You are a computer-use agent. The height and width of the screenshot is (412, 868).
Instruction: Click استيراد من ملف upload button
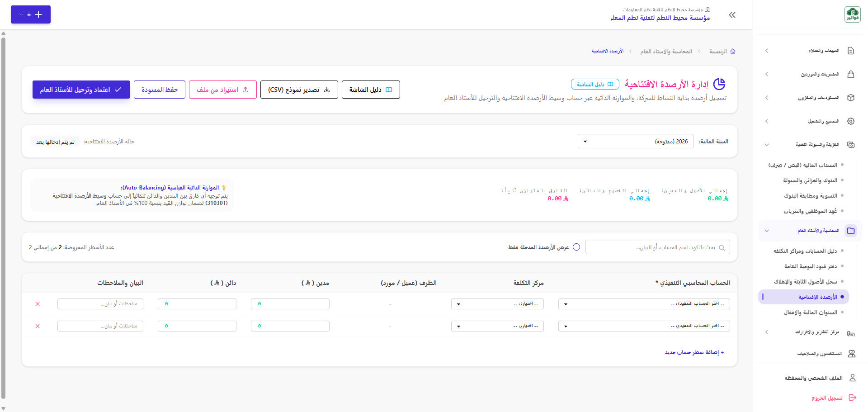tap(223, 90)
